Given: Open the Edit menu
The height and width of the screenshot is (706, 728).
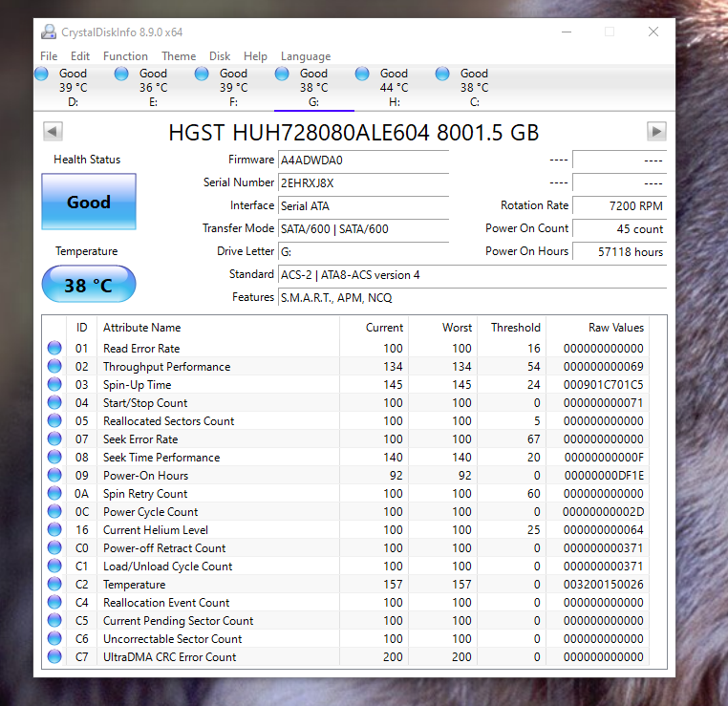Looking at the screenshot, I should pyautogui.click(x=80, y=56).
